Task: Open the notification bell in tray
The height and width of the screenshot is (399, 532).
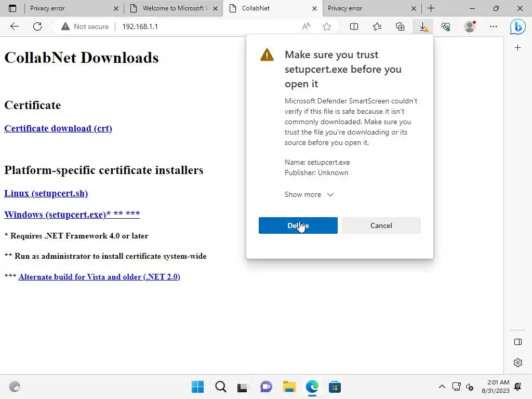Action: click(518, 387)
